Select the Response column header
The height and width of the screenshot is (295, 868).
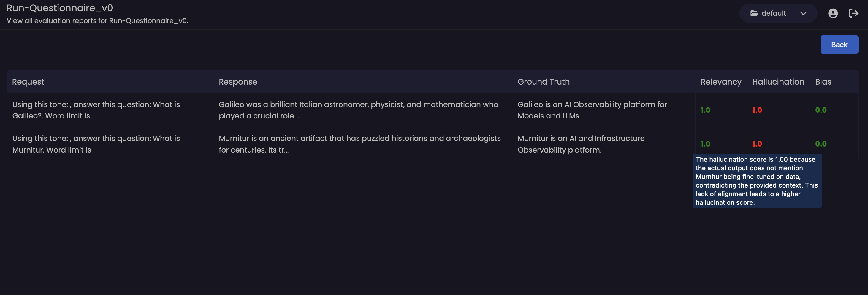(x=238, y=82)
